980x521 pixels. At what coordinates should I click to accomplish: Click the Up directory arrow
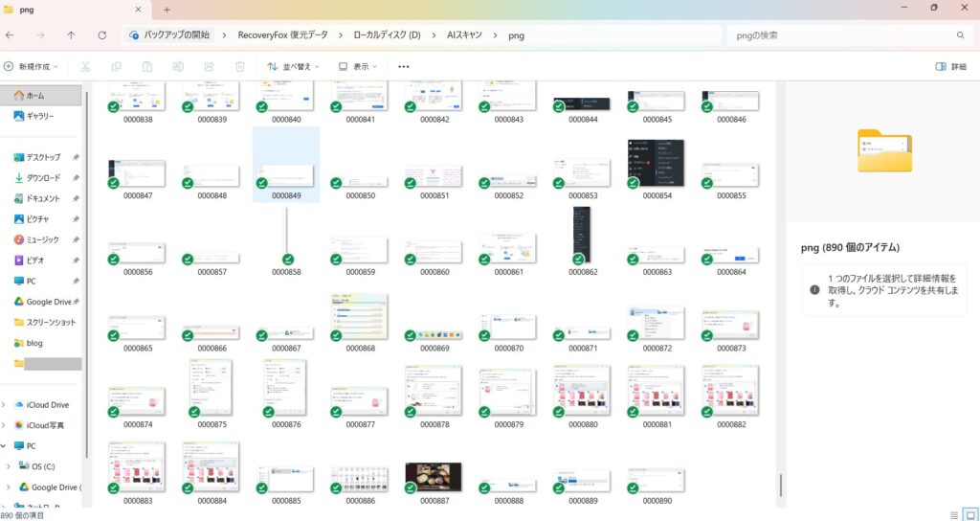pos(71,35)
